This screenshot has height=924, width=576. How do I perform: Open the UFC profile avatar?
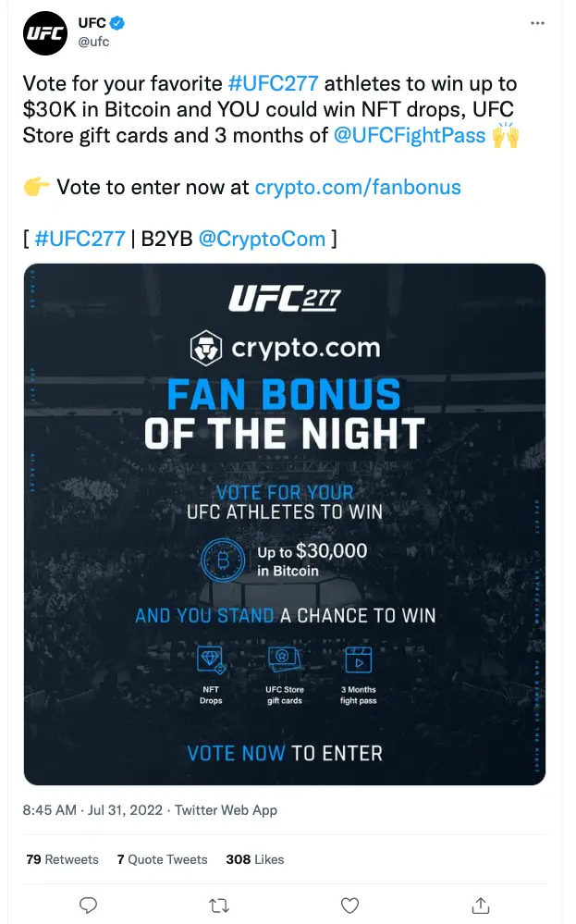(x=44, y=33)
